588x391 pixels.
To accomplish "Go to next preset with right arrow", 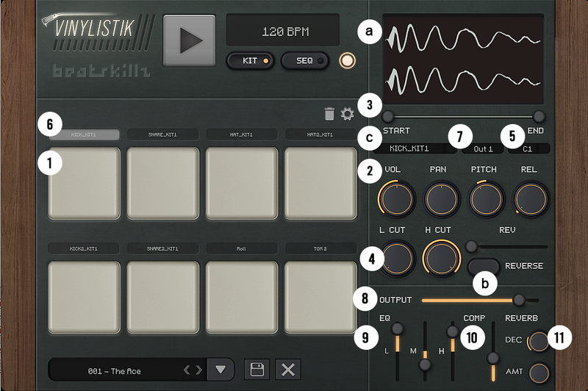I will click(198, 370).
